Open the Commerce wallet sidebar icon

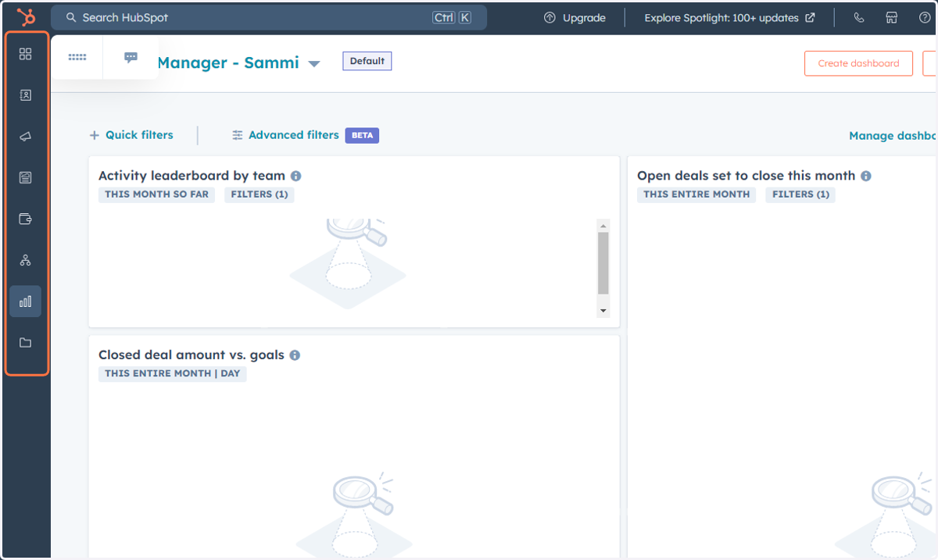tap(25, 219)
